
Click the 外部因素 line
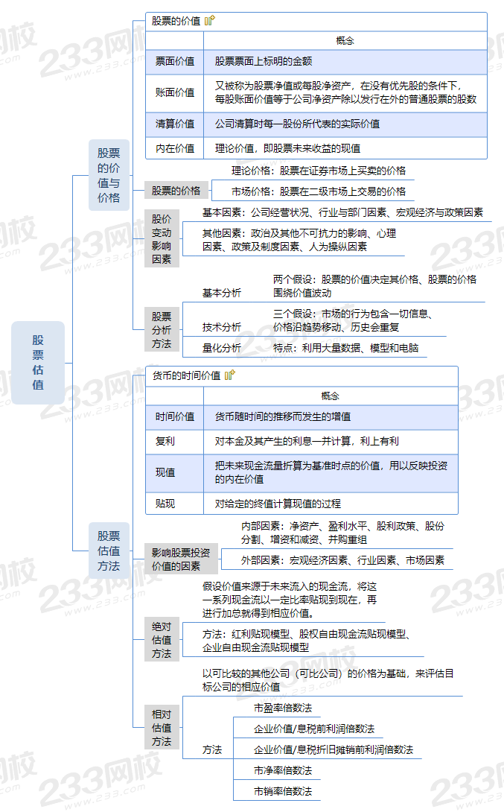(342, 559)
